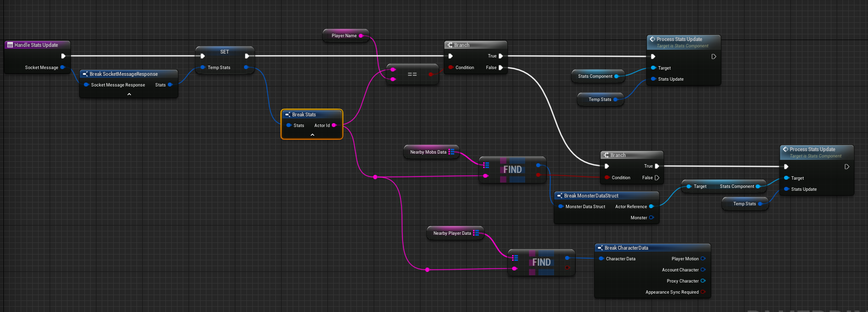Click the Target pin on the top Process Stats Update

point(653,68)
